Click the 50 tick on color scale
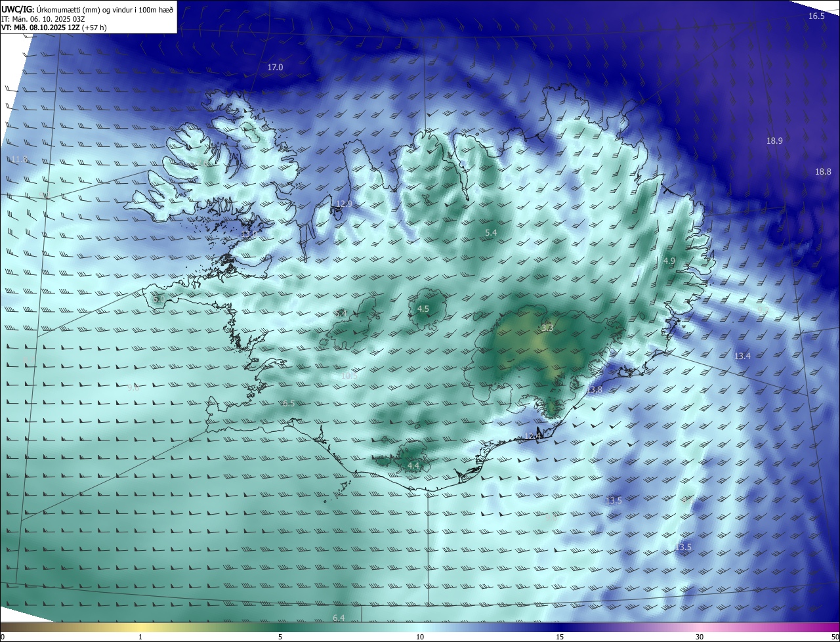 (x=835, y=637)
